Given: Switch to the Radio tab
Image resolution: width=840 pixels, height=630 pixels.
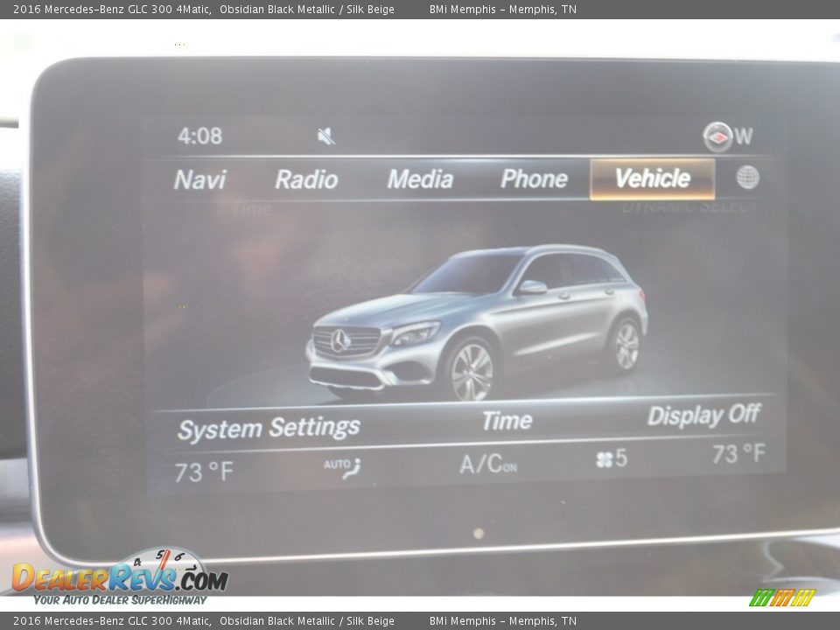Looking at the screenshot, I should coord(306,179).
